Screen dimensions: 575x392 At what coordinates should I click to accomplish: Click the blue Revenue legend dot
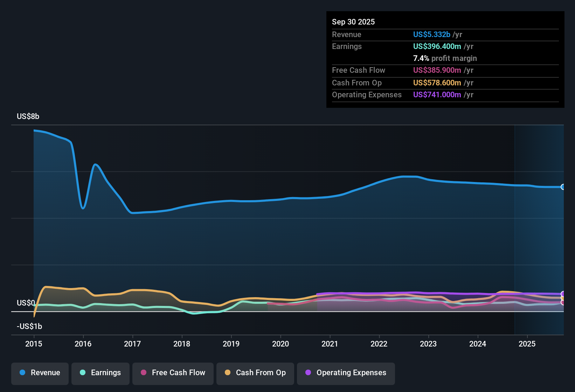[x=22, y=373]
